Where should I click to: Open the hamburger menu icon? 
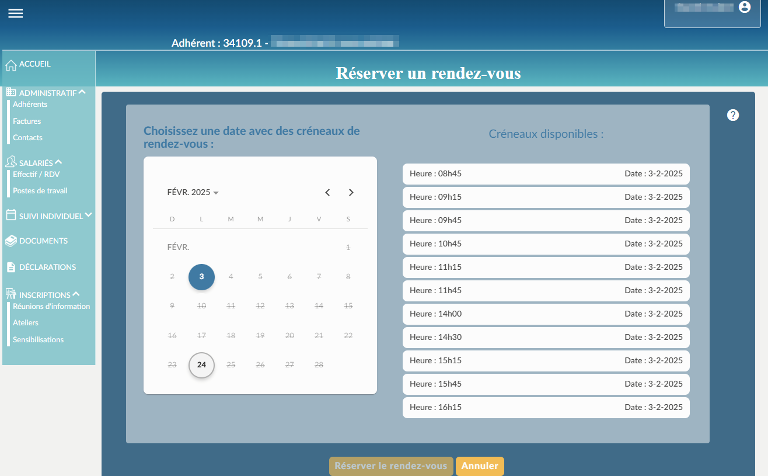tap(15, 13)
